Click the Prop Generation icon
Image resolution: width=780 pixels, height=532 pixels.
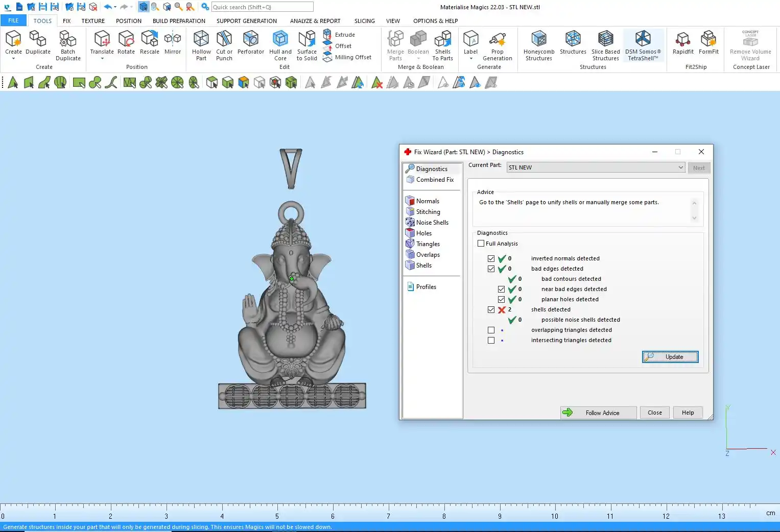pyautogui.click(x=497, y=45)
